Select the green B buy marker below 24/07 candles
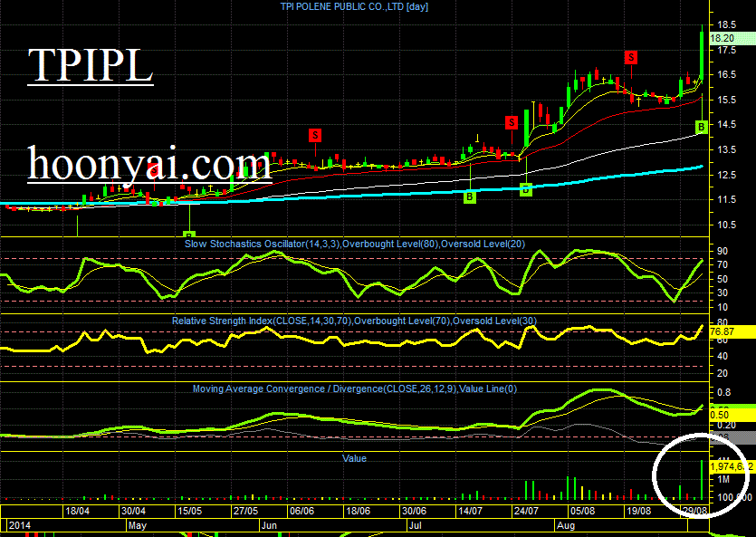 526,189
